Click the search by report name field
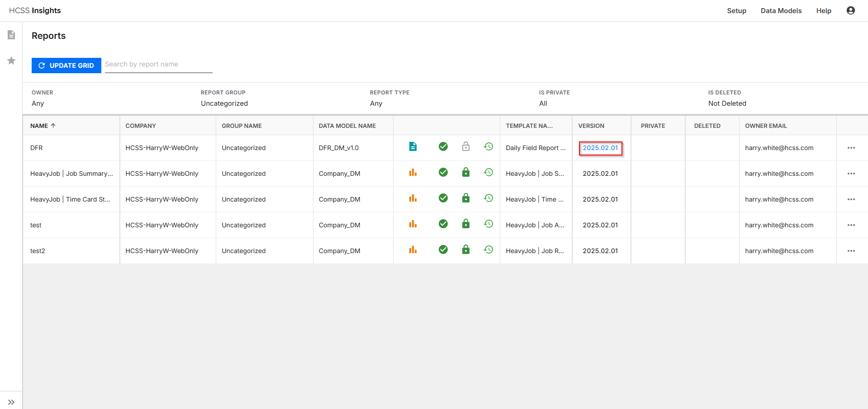This screenshot has width=868, height=409. pyautogui.click(x=158, y=64)
